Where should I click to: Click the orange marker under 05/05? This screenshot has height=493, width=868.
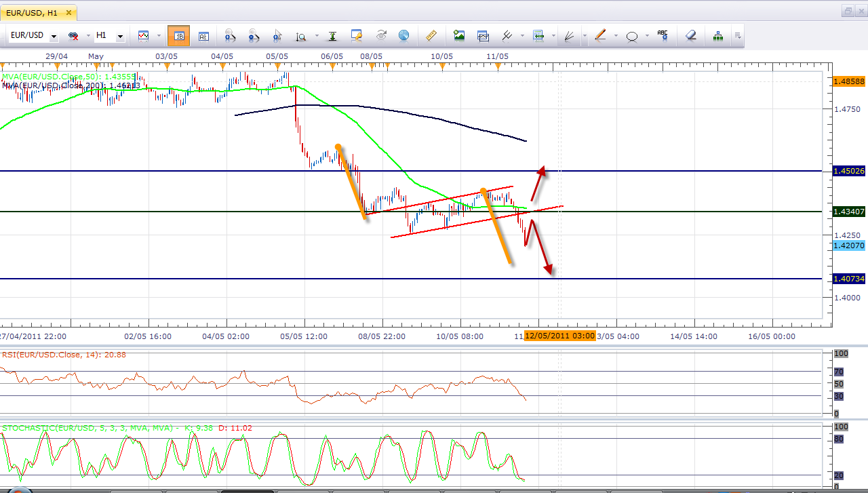[x=277, y=66]
